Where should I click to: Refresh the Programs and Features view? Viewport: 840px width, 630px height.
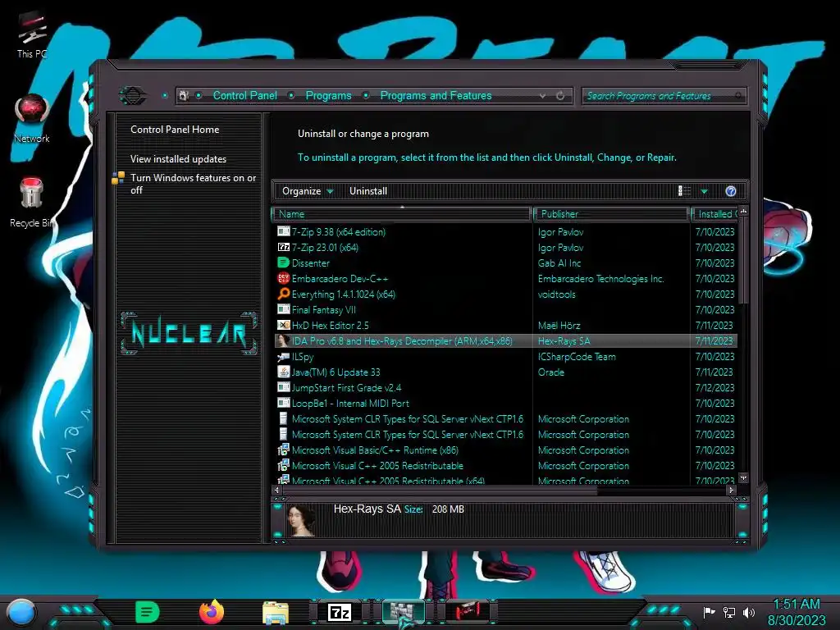tap(560, 96)
